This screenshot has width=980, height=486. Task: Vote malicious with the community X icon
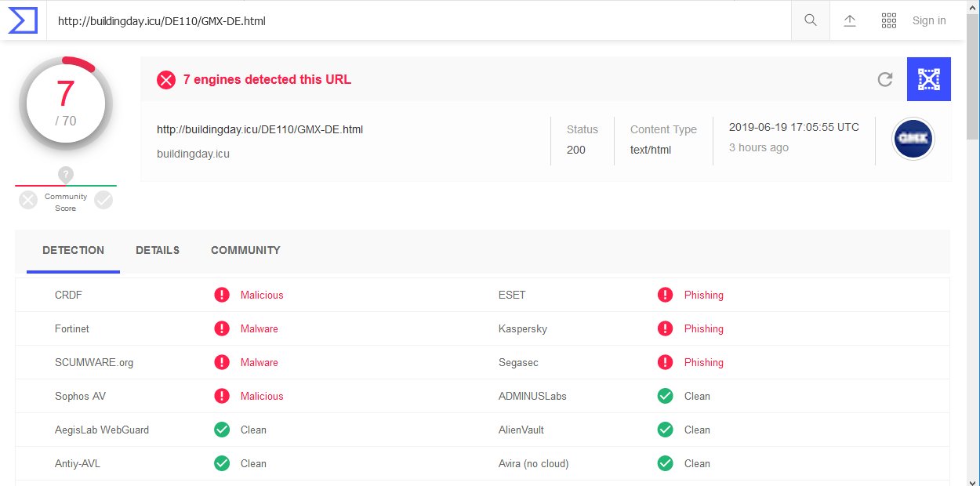(x=28, y=200)
